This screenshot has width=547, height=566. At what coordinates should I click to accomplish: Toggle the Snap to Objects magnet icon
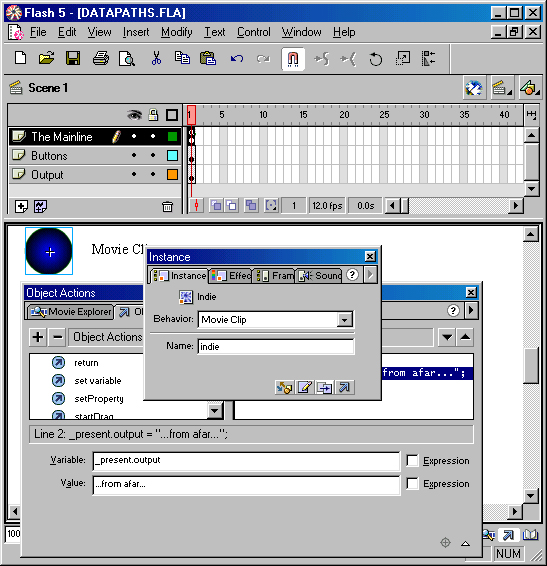pyautogui.click(x=293, y=59)
